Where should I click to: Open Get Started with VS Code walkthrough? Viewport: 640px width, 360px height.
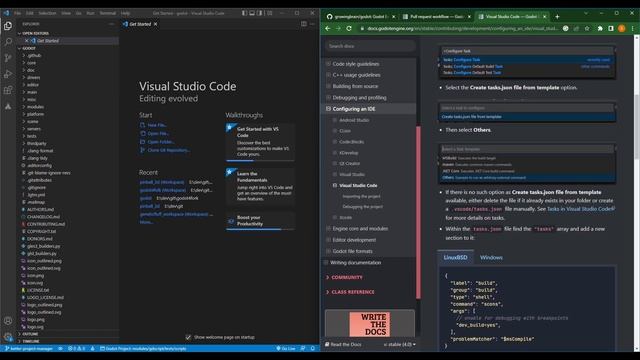(260, 142)
